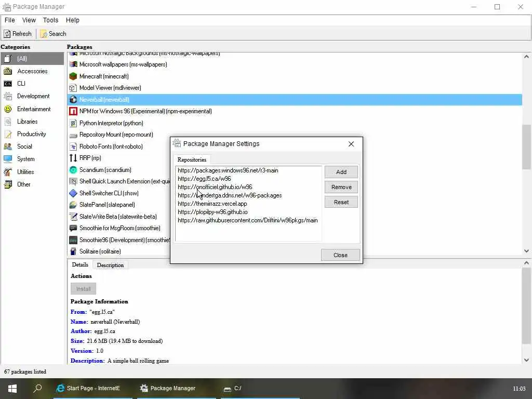Select the CLI category icon
This screenshot has width=532, height=399.
(8, 84)
